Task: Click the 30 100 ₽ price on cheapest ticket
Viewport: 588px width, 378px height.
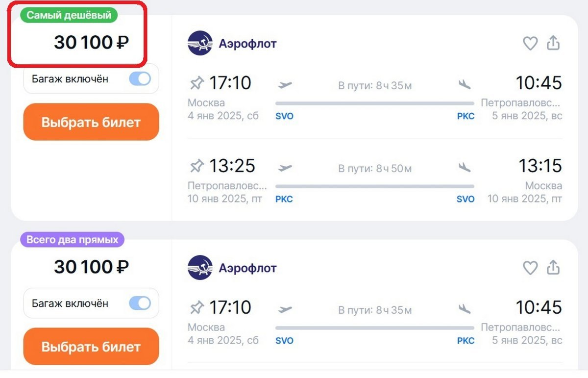Action: (91, 43)
